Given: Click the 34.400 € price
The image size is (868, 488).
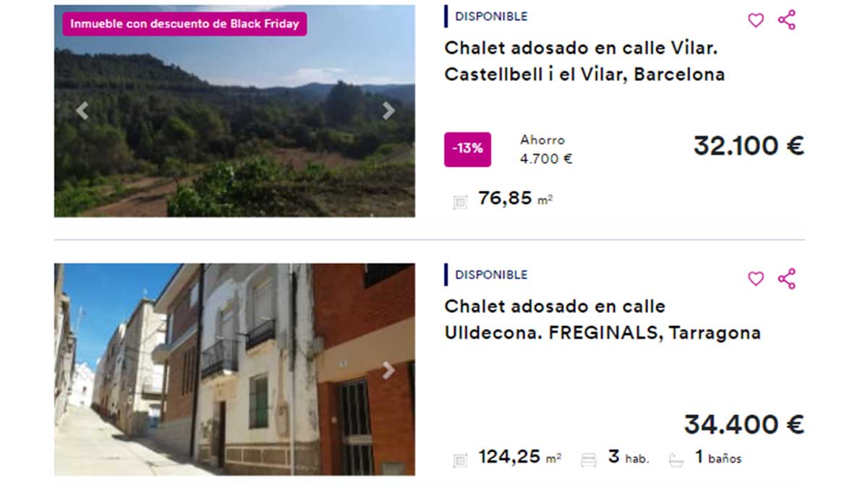Looking at the screenshot, I should [744, 424].
